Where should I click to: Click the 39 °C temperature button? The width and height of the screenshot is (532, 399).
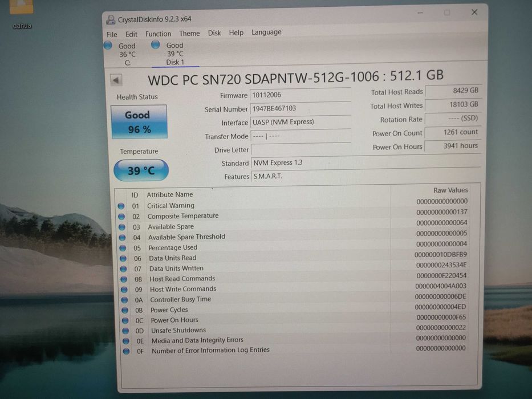(x=141, y=170)
